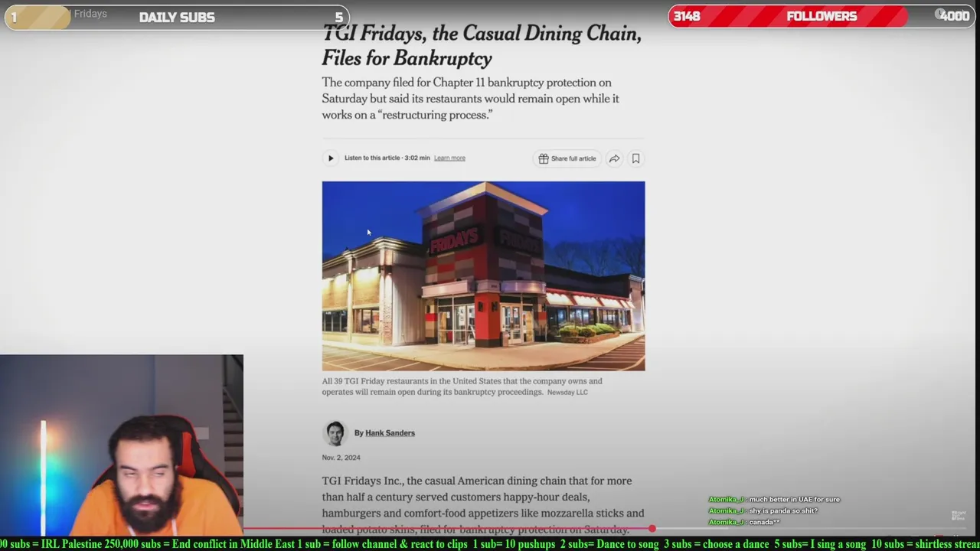Open the gift icon on Share full article
The height and width of the screenshot is (551, 980).
tap(544, 158)
